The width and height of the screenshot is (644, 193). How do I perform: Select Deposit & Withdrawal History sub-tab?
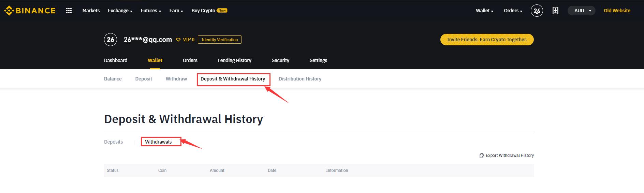point(233,79)
